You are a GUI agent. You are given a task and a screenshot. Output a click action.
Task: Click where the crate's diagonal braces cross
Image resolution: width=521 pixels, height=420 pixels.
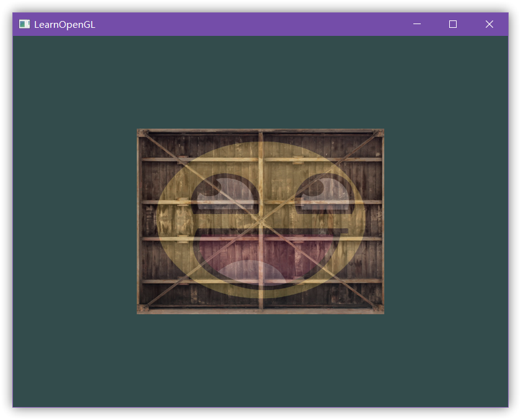coord(260,221)
